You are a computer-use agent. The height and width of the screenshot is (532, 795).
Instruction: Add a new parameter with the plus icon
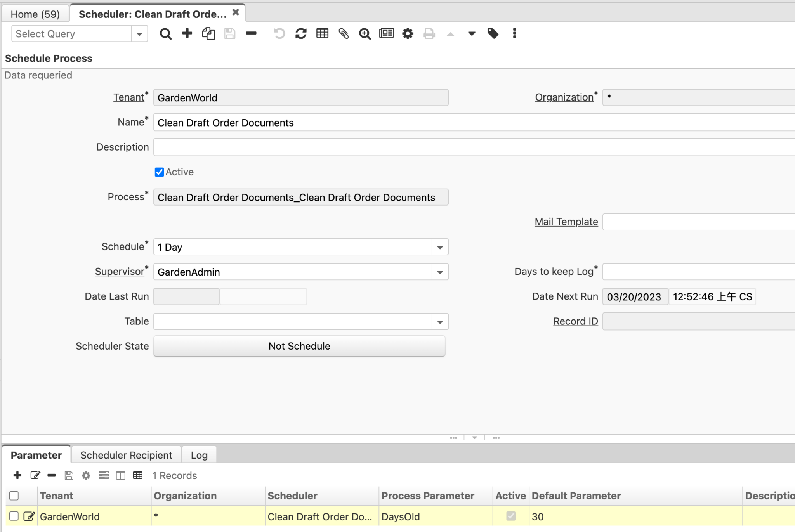pos(17,475)
